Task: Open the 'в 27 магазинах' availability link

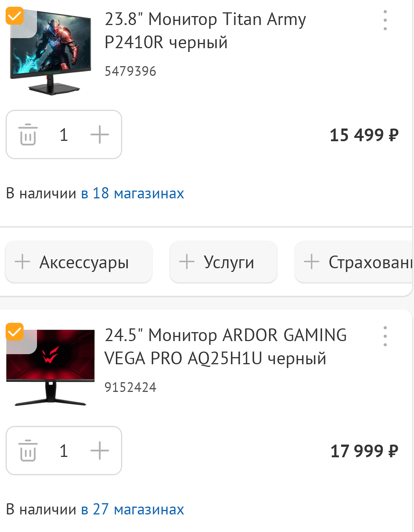Action: 133,509
